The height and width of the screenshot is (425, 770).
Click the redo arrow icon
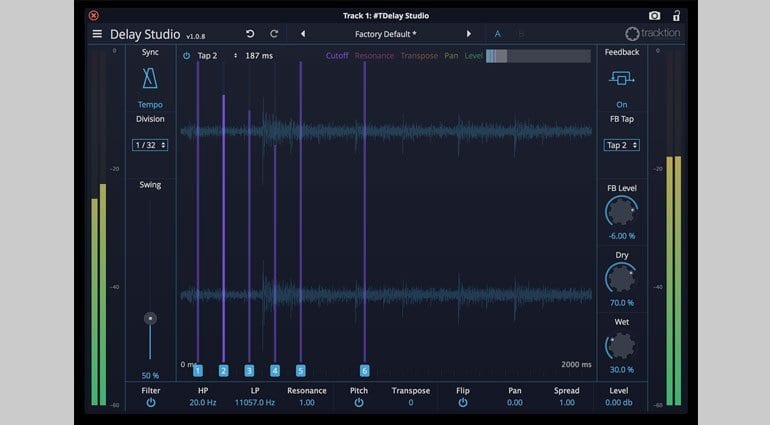[x=274, y=34]
